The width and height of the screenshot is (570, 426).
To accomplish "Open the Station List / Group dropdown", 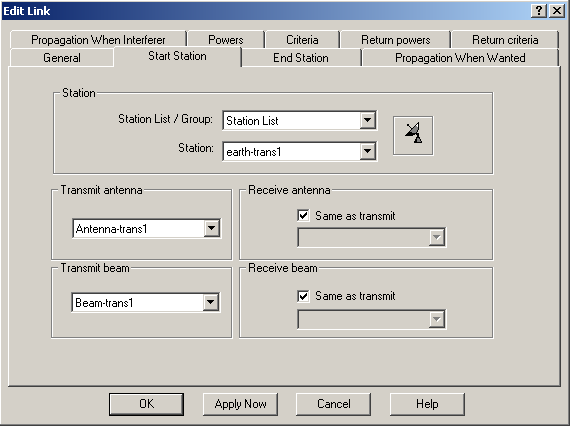I will click(300, 120).
